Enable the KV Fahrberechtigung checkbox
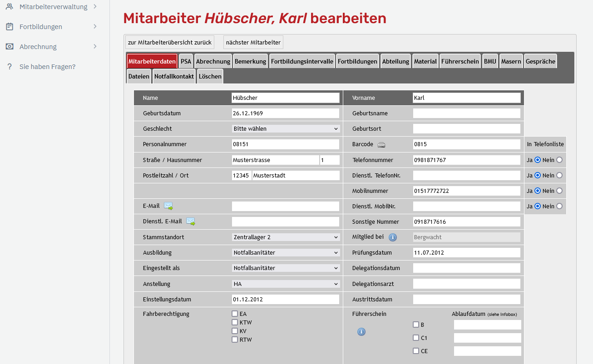The width and height of the screenshot is (593, 364). 235,331
